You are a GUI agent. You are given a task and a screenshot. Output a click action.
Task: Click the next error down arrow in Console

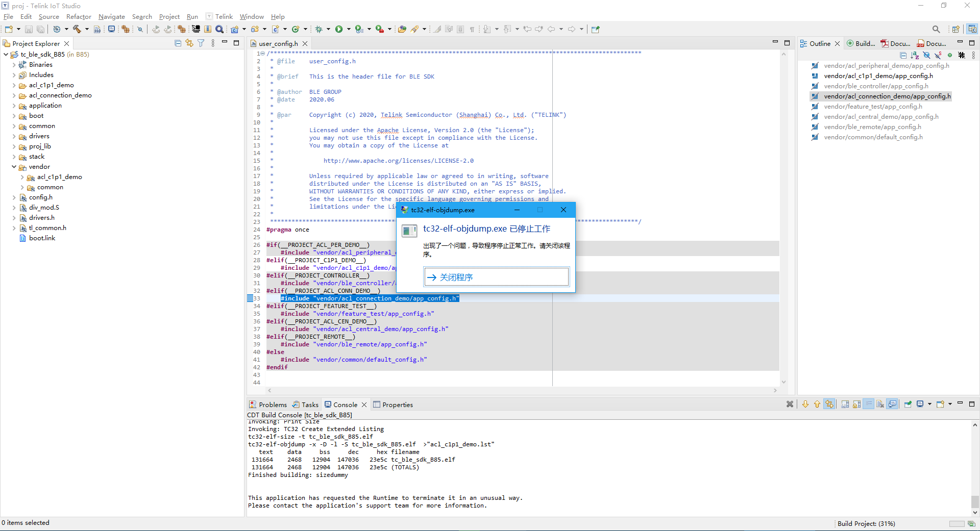point(805,404)
